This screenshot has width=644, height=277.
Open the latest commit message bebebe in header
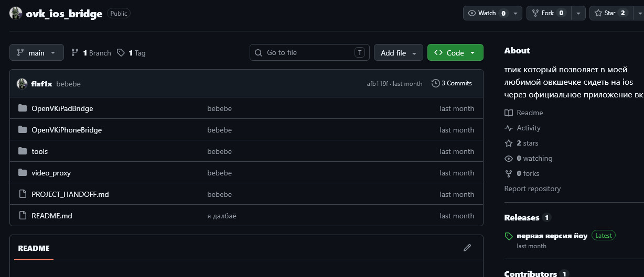pyautogui.click(x=68, y=84)
